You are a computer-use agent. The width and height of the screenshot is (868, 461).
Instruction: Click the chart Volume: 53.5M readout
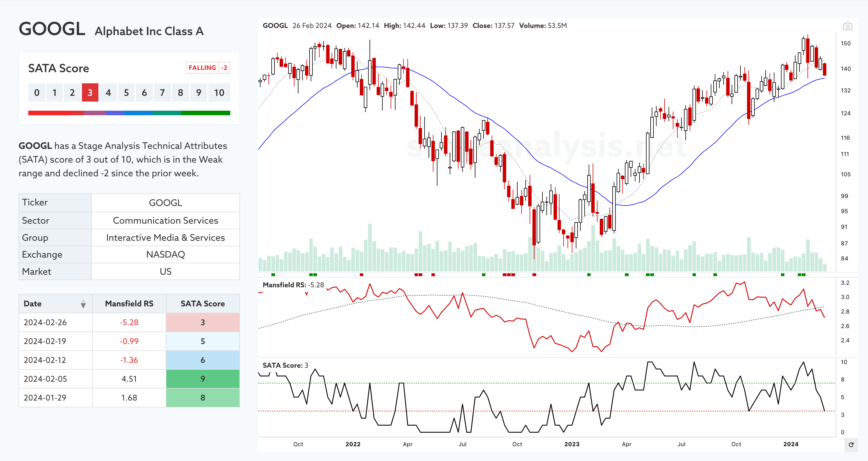543,26
